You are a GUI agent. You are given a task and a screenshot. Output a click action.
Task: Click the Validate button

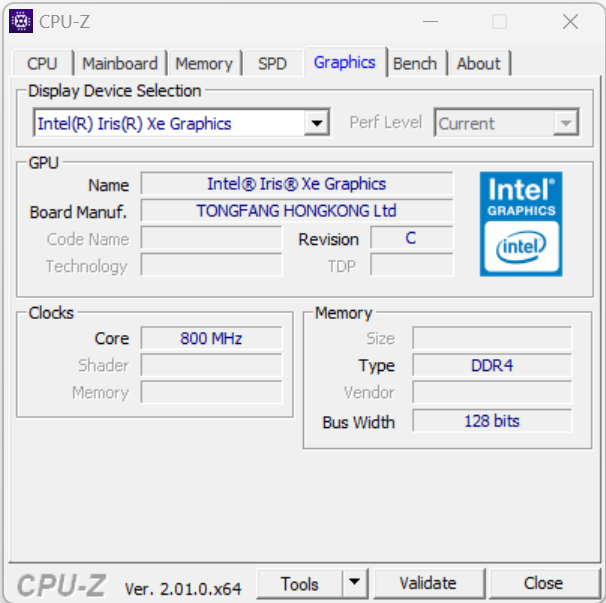point(428,583)
